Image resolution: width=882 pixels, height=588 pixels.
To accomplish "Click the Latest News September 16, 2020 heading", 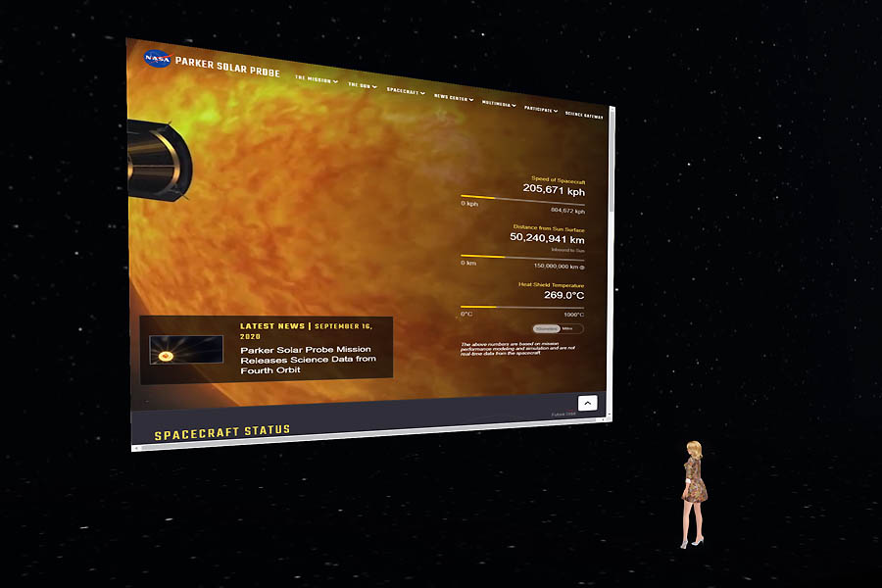I will pos(306,330).
